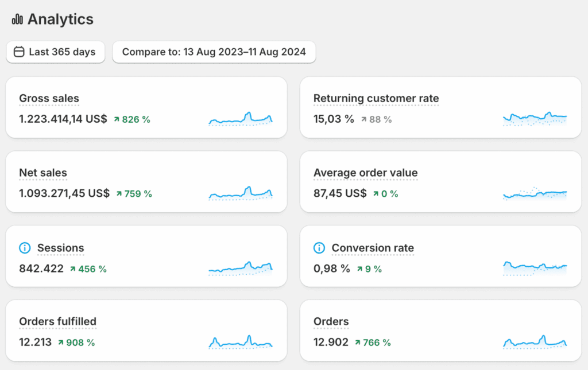Open the Last 365 days date picker
588x370 pixels.
click(x=56, y=52)
